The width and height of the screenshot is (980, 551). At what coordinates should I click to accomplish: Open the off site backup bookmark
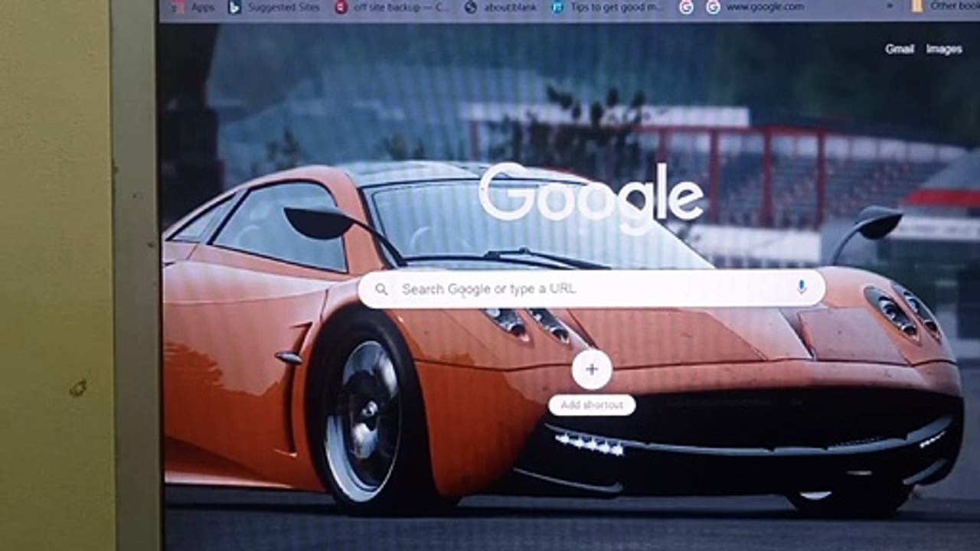[391, 7]
